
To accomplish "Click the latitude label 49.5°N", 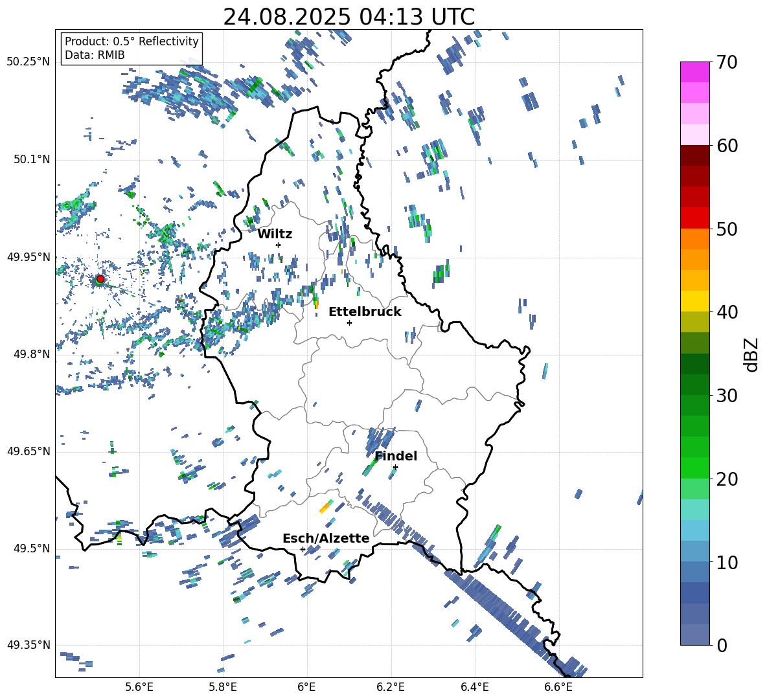I will [x=31, y=548].
